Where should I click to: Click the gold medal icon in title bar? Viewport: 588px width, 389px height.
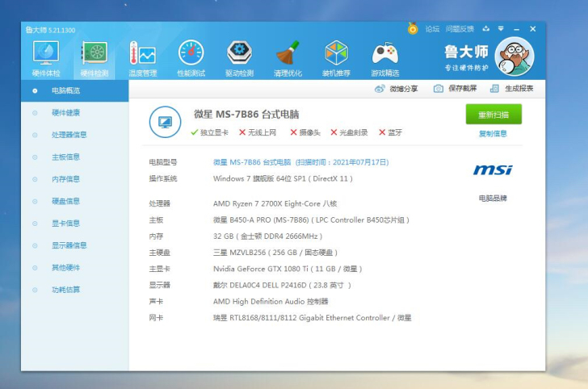coord(413,28)
